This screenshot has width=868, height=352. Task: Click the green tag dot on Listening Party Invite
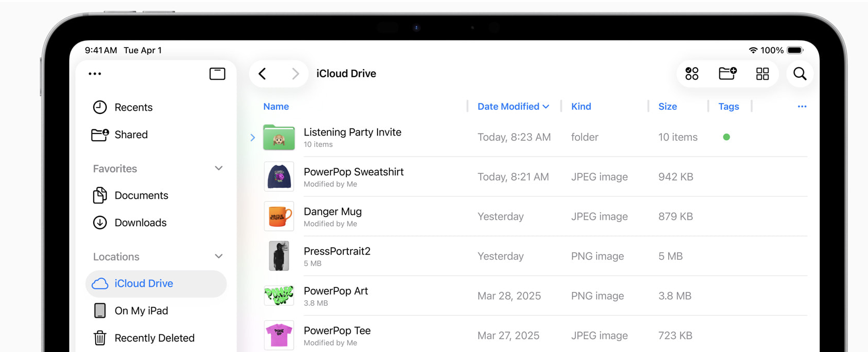[727, 137]
